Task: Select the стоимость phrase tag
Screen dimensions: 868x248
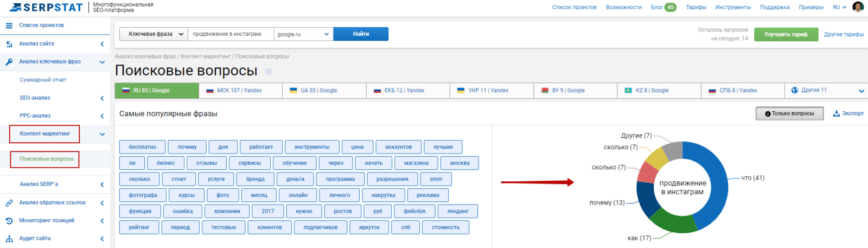Action: click(x=445, y=227)
